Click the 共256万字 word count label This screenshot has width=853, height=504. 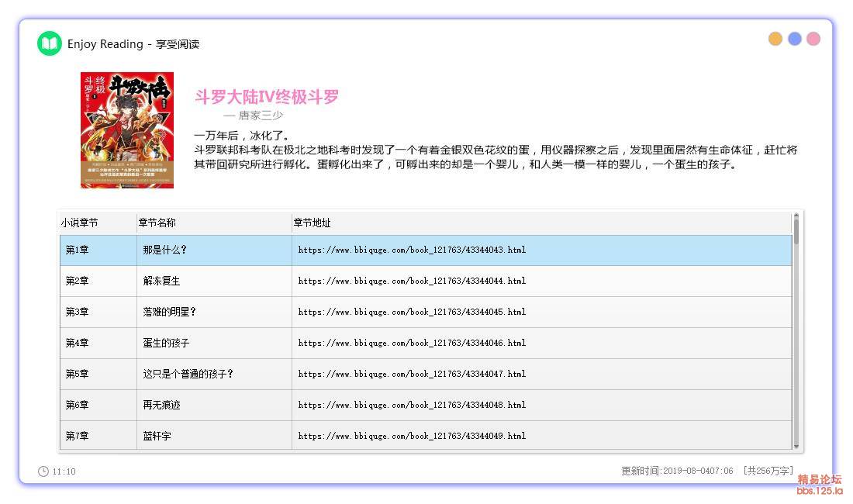coord(768,471)
